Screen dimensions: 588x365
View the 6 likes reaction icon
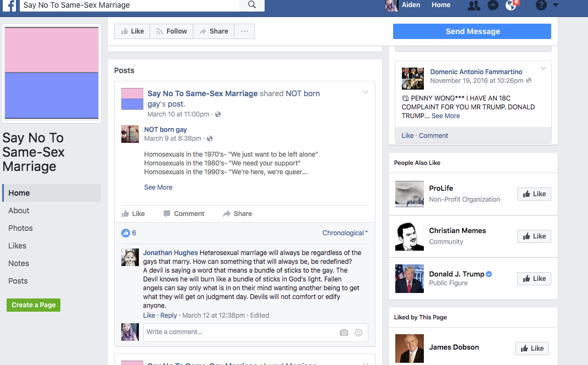126,233
